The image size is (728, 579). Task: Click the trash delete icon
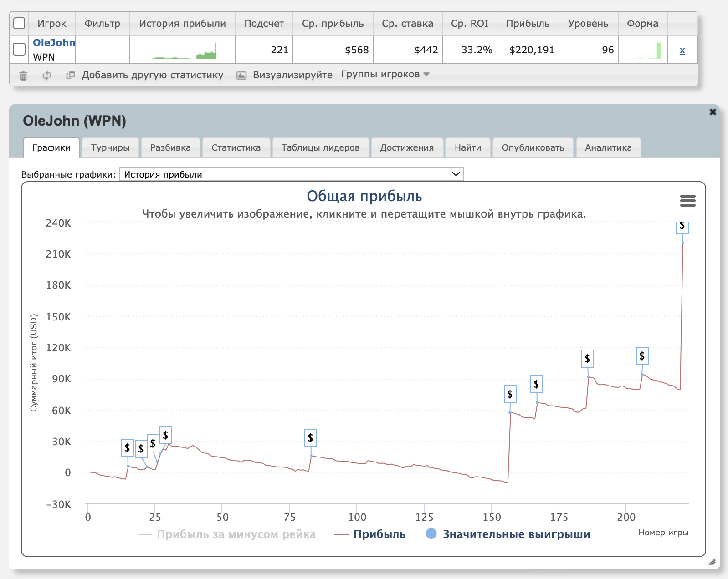(23, 76)
